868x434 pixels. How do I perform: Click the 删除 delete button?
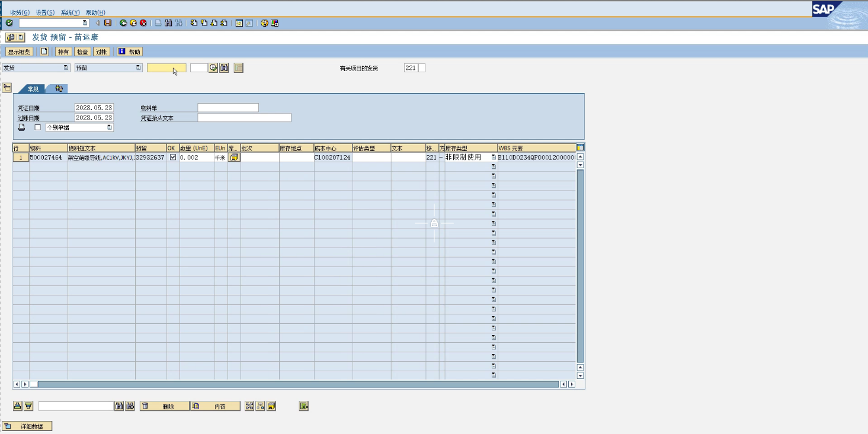pos(165,406)
